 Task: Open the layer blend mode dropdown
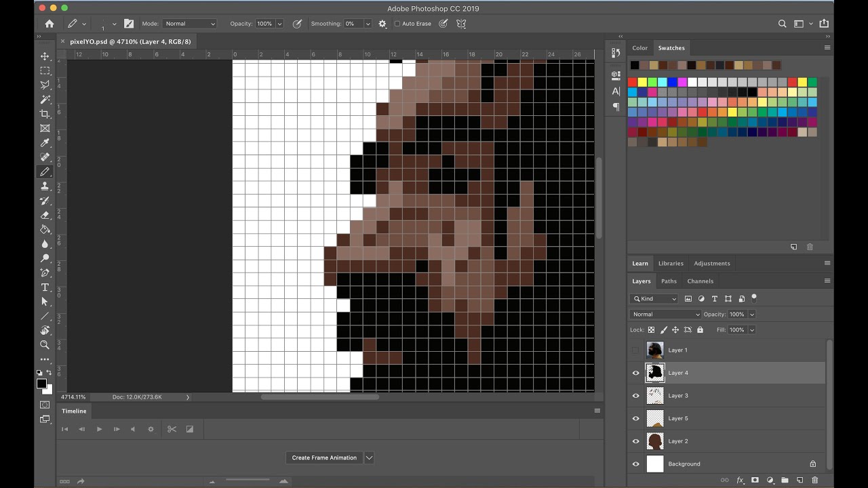pos(665,314)
